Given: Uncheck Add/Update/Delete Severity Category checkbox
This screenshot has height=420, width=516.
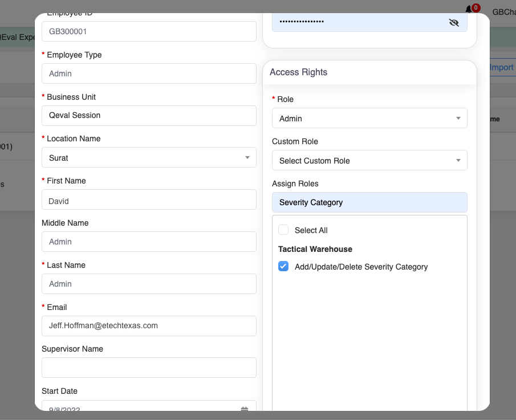Looking at the screenshot, I should tap(283, 267).
